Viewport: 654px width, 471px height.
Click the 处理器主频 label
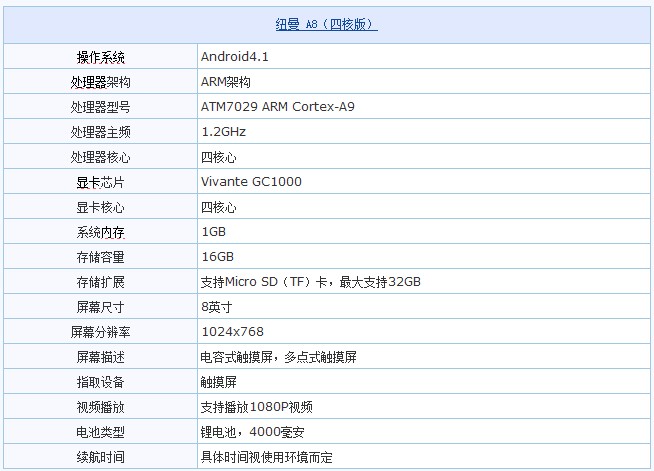pos(100,132)
